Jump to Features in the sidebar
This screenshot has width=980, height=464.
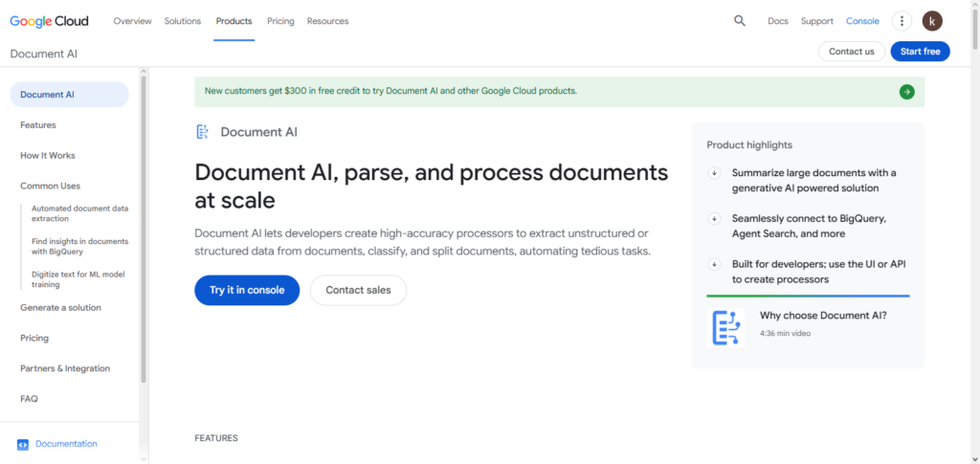(x=38, y=125)
